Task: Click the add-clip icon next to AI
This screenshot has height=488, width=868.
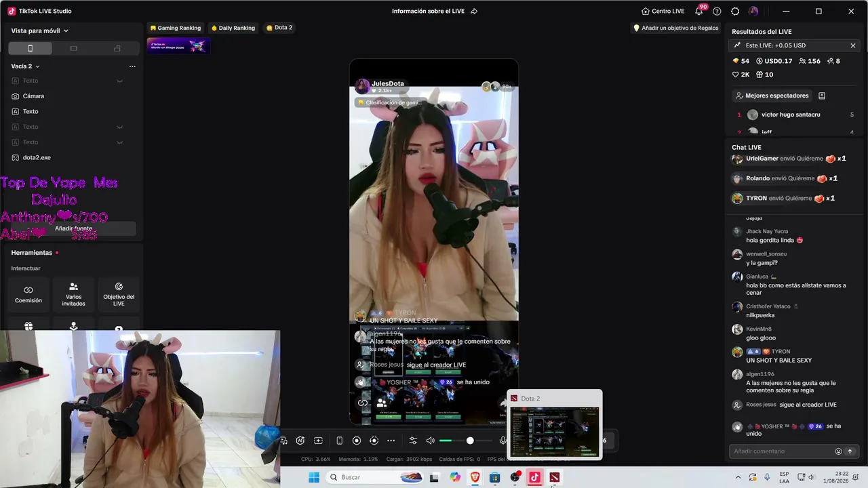Action: point(318,441)
